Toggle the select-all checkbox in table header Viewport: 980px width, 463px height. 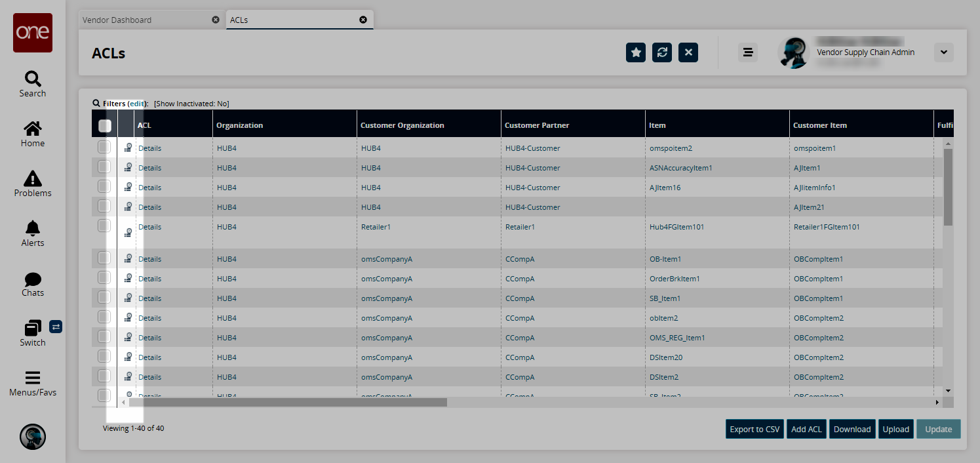105,125
